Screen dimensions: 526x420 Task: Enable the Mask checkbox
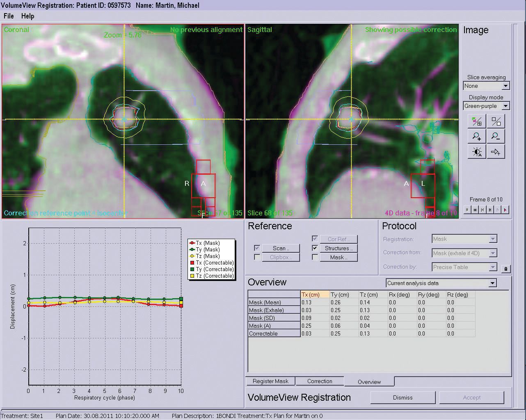point(315,257)
